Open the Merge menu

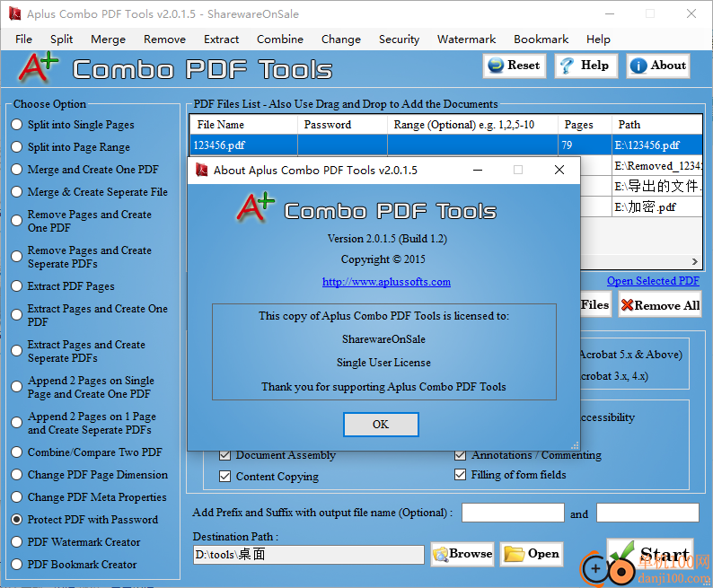point(108,39)
